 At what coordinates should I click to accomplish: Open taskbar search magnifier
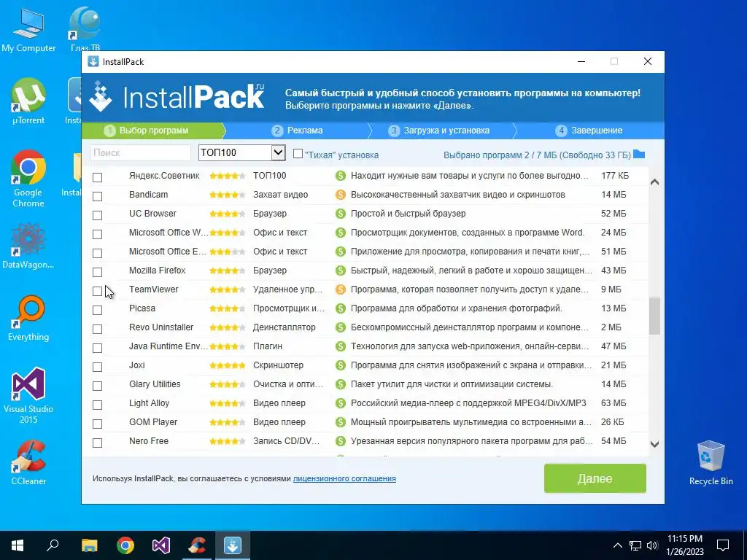[x=53, y=545]
